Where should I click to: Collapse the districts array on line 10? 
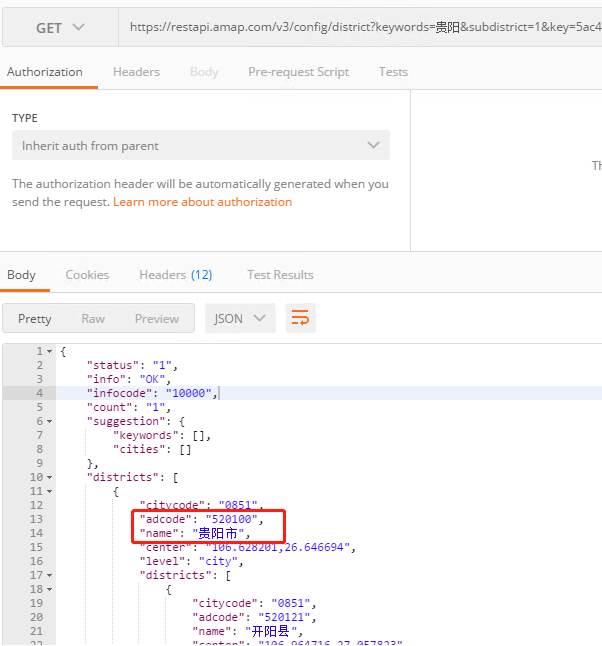[x=49, y=477]
